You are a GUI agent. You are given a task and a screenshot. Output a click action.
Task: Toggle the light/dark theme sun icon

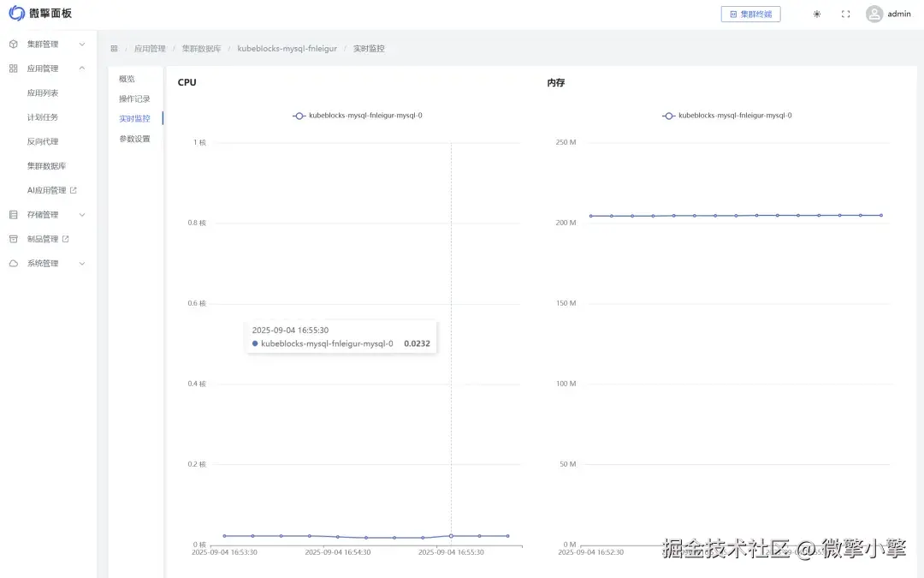tap(817, 15)
